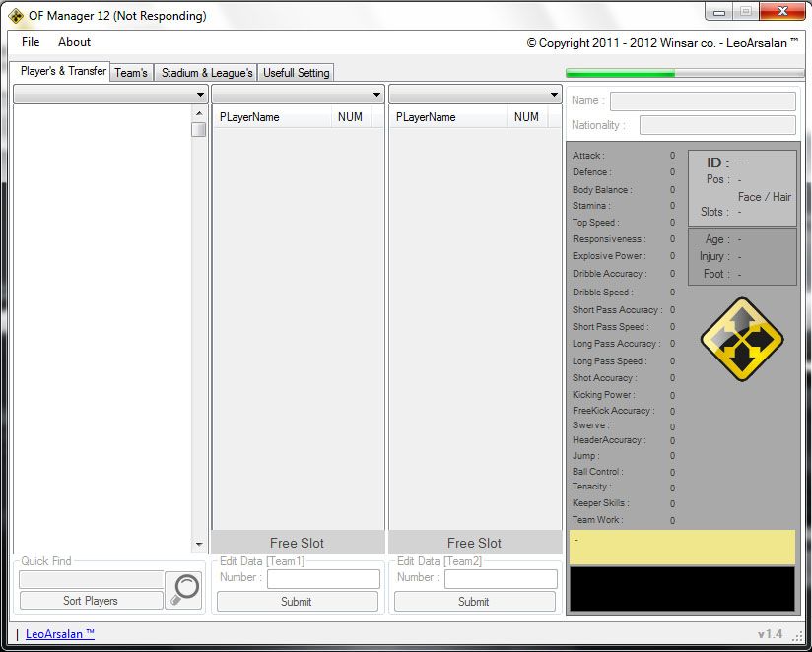This screenshot has height=652, width=812.
Task: Switch to the Team's tab
Action: pyautogui.click(x=131, y=73)
